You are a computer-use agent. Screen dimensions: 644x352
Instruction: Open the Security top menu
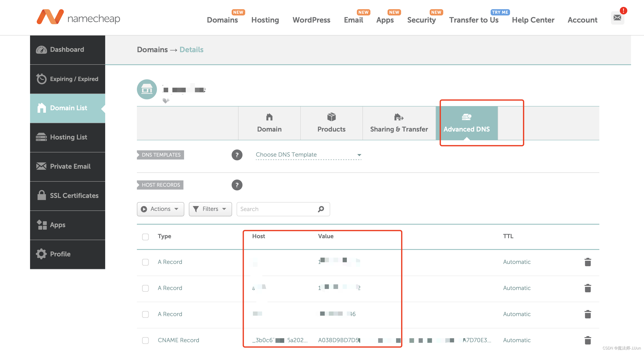click(421, 20)
